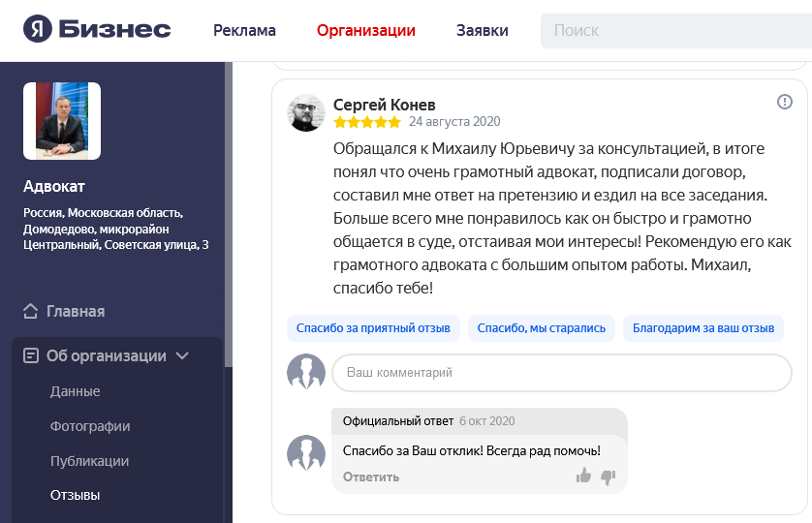Open the Реклама menu
Image resolution: width=812 pixels, height=523 pixels.
coord(244,30)
